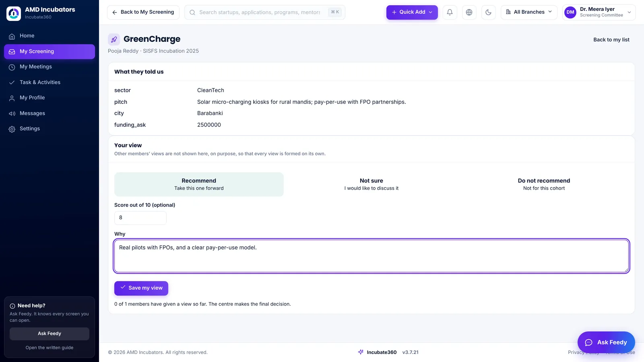Open the written guide link

coord(50,348)
